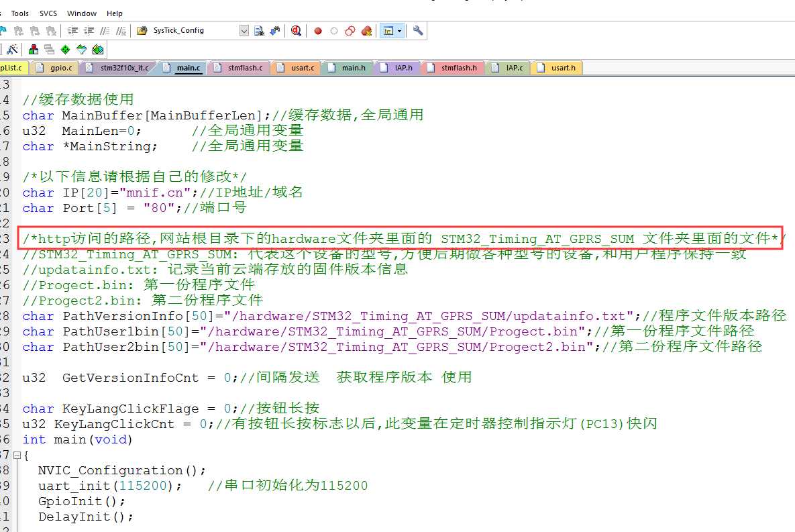Viewport: 795px width, 532px height.
Task: Click the //updatainfo.txt comment line
Action: [x=215, y=269]
